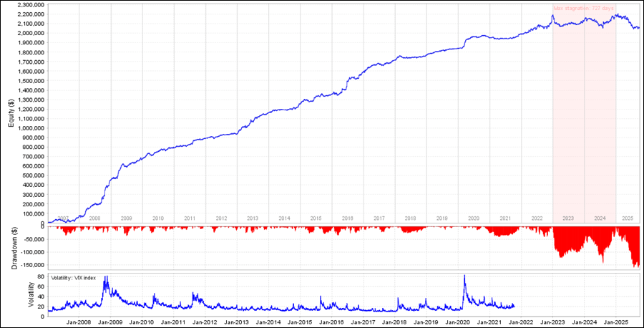
Task: Click the 2020 VIX volatility spike peak
Action: click(465, 276)
